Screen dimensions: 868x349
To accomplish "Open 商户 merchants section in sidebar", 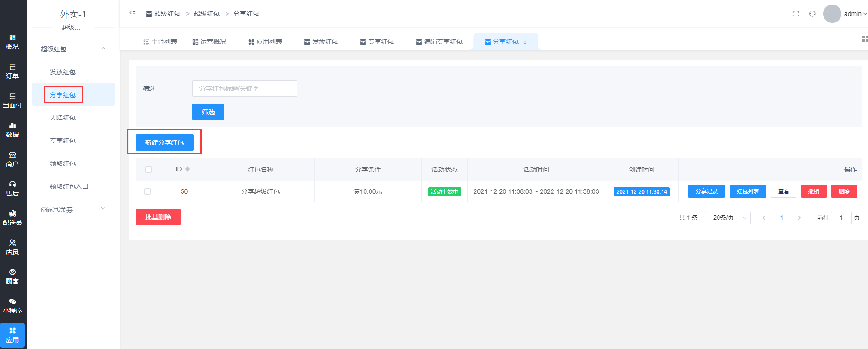I will point(12,159).
